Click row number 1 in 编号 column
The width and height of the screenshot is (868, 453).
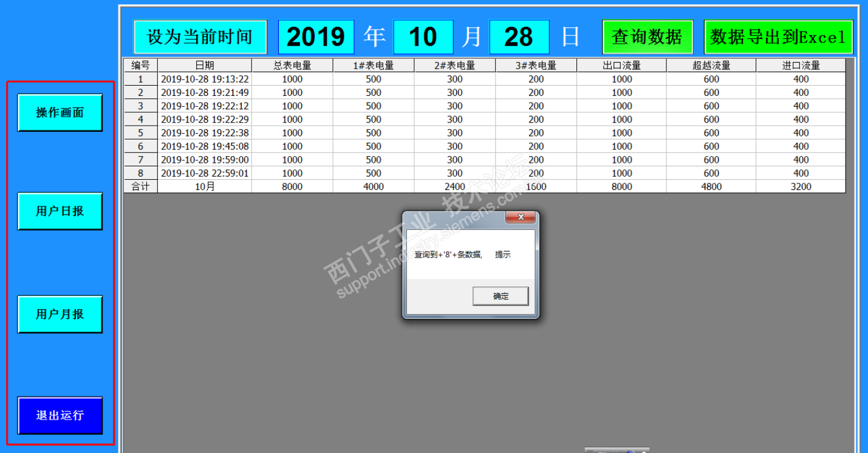141,79
